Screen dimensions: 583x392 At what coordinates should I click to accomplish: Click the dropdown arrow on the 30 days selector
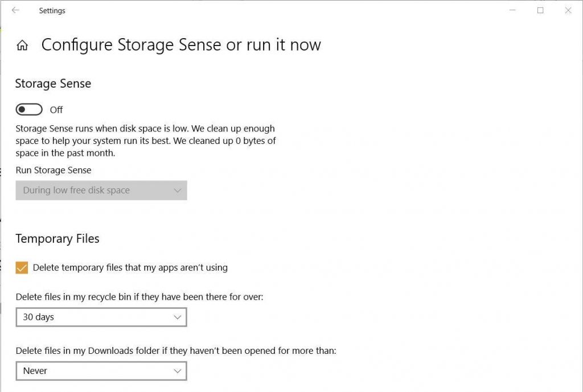(x=176, y=317)
